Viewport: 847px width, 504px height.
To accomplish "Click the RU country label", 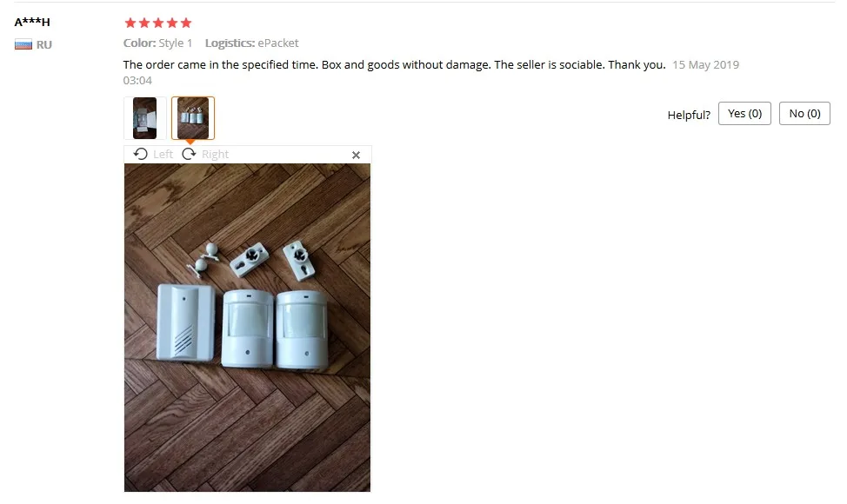I will [44, 45].
